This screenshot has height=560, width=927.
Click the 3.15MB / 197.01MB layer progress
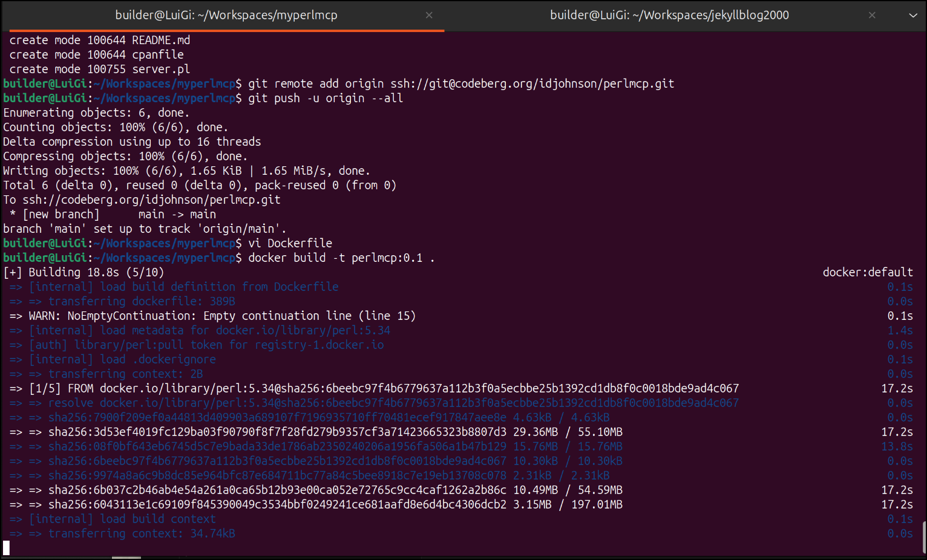pos(568,504)
